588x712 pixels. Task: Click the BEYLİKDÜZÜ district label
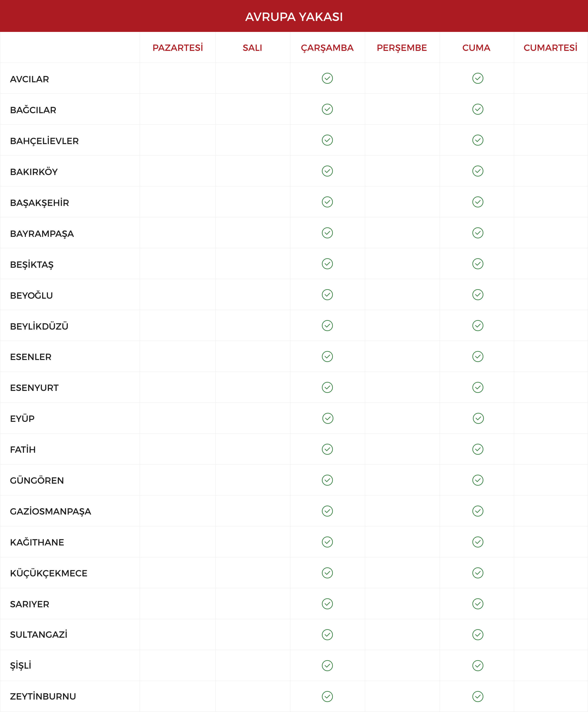click(x=39, y=326)
